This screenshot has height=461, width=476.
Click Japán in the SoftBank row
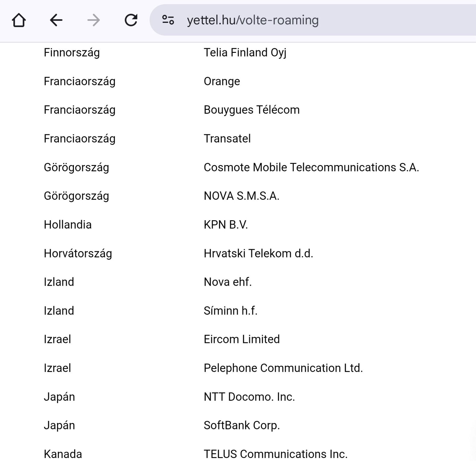(59, 425)
